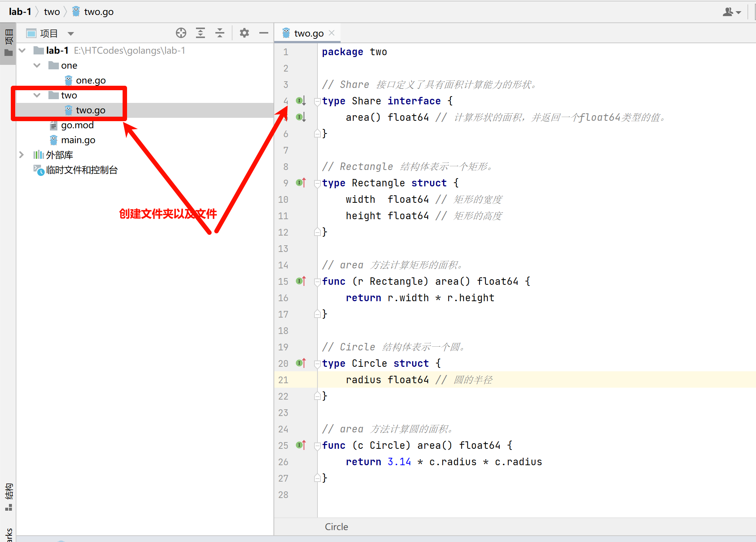Image resolution: width=756 pixels, height=542 pixels.
Task: Click the gutter marker beside the Circle struct on line 20
Action: click(301, 363)
